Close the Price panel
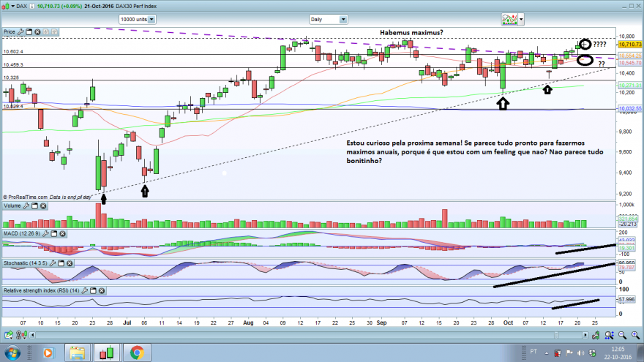This screenshot has height=362, width=644. pyautogui.click(x=37, y=31)
